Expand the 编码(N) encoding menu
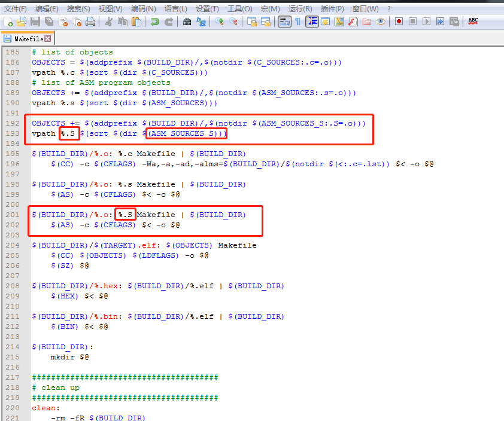 click(x=142, y=8)
